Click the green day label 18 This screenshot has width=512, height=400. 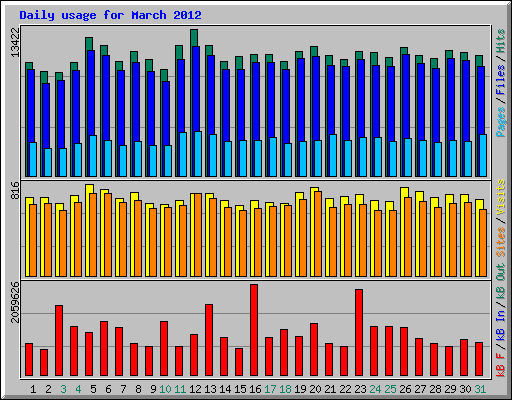point(285,389)
